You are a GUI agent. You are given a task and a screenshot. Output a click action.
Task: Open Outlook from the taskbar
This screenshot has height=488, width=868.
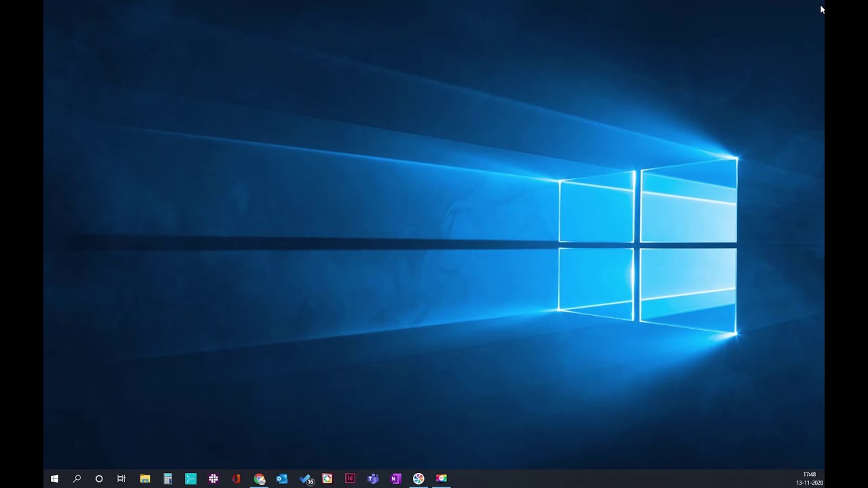(x=282, y=479)
